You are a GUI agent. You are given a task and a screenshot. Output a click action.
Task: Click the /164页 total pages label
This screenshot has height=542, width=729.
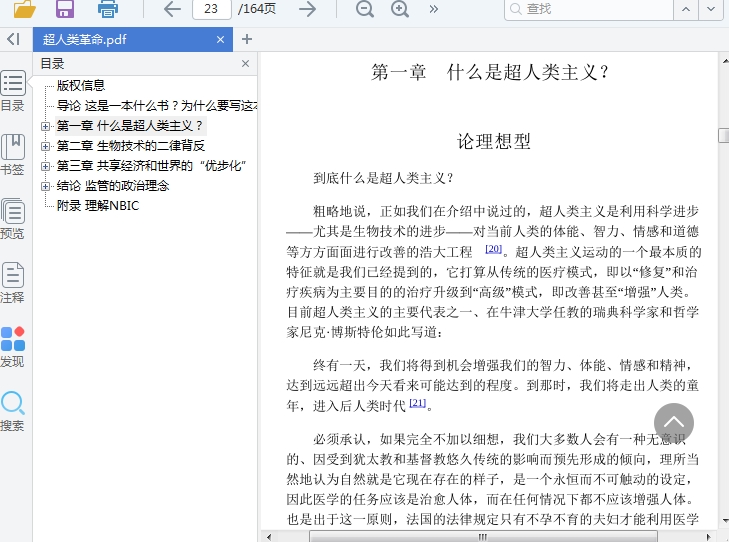(257, 9)
